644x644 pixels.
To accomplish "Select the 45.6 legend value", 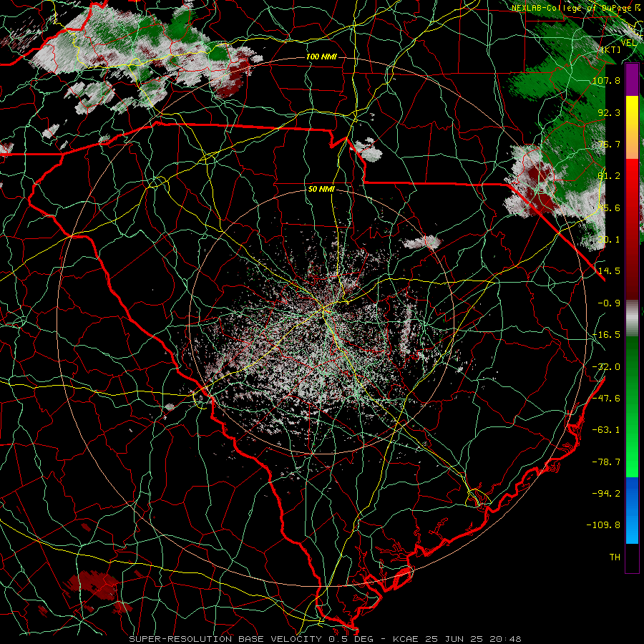I will (x=609, y=208).
